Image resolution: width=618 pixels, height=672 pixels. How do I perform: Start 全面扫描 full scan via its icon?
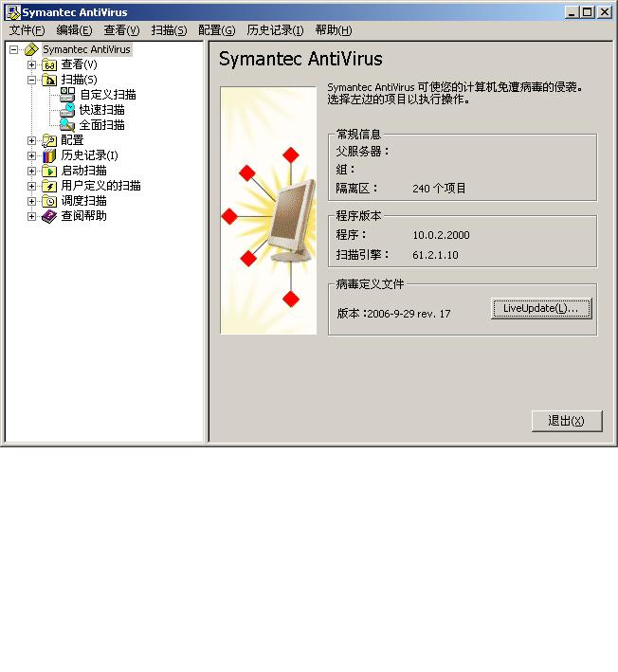pyautogui.click(x=67, y=125)
